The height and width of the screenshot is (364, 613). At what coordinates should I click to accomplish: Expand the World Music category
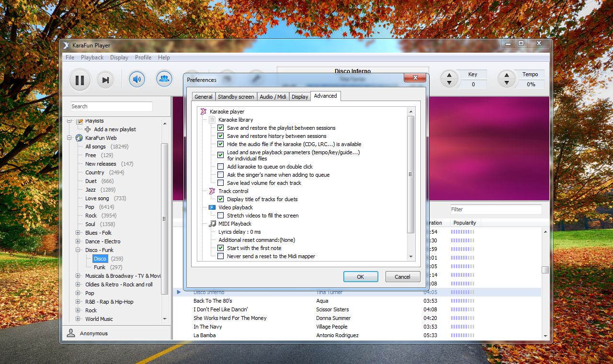click(78, 319)
